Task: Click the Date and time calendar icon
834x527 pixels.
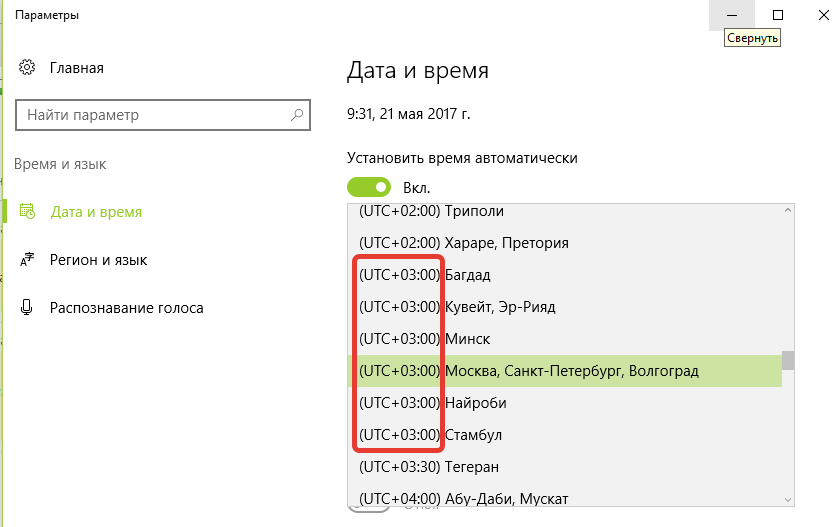Action: [x=28, y=212]
